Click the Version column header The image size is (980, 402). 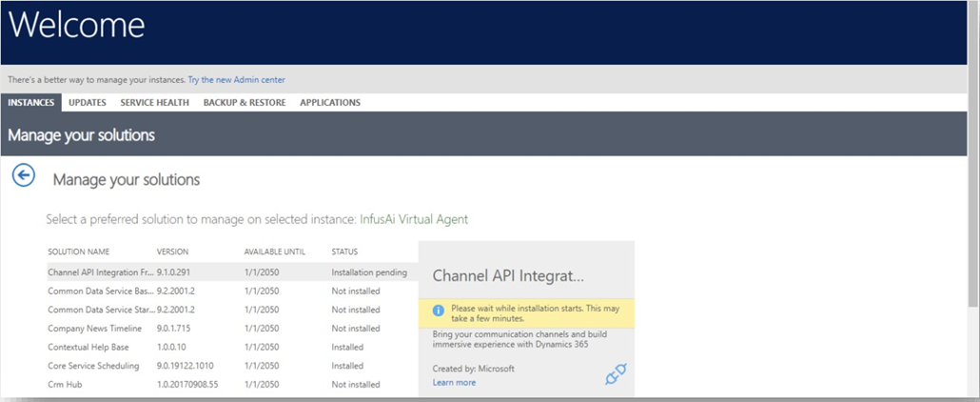[172, 251]
